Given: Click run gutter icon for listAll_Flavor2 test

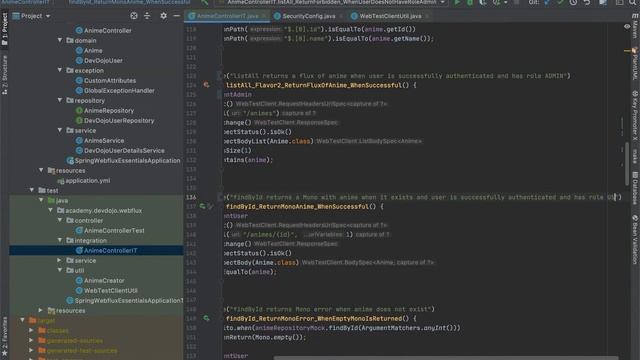Looking at the screenshot, I should [x=207, y=85].
